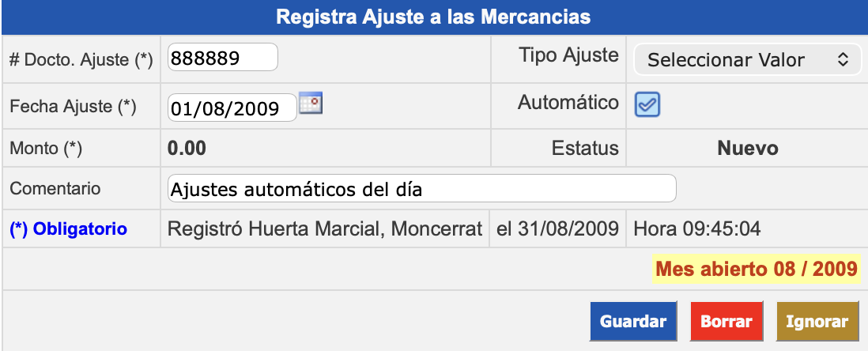The image size is (868, 351).
Task: Toggle the Automático checkbox
Action: [x=647, y=105]
